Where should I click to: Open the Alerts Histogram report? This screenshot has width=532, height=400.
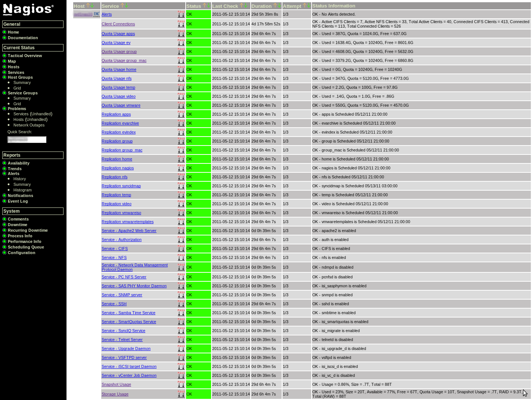[x=22, y=190]
